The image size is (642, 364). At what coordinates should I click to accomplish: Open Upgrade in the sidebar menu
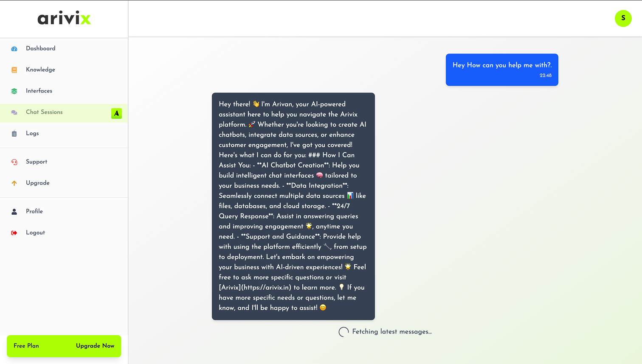(64, 183)
